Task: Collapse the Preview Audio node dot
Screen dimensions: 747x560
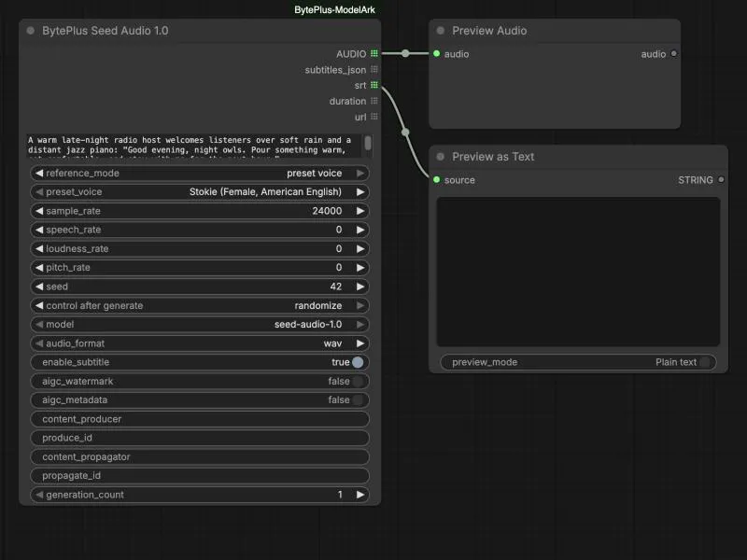Action: pos(441,31)
